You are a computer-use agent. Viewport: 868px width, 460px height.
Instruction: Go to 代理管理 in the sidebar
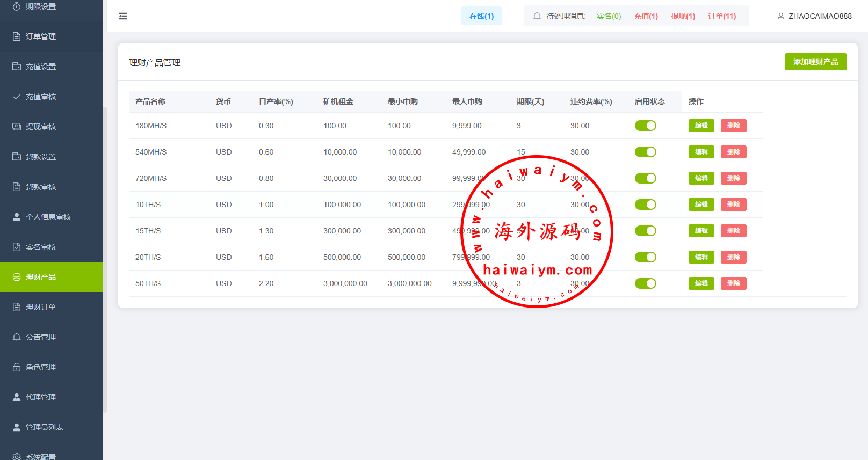pyautogui.click(x=41, y=397)
